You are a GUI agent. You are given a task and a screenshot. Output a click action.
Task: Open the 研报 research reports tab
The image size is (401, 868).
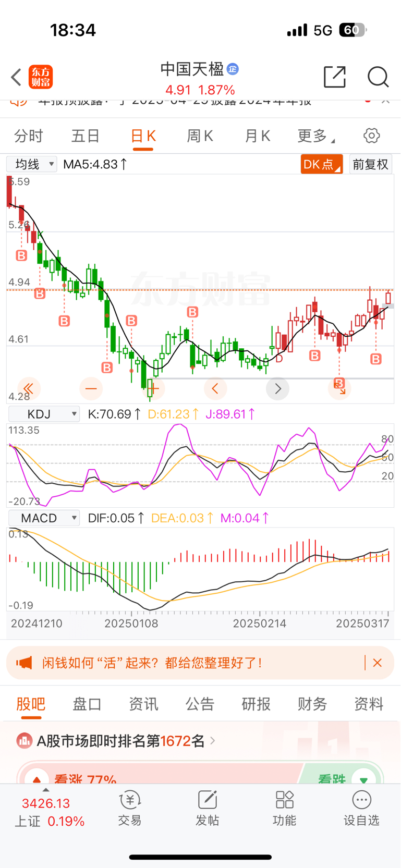pos(256,704)
